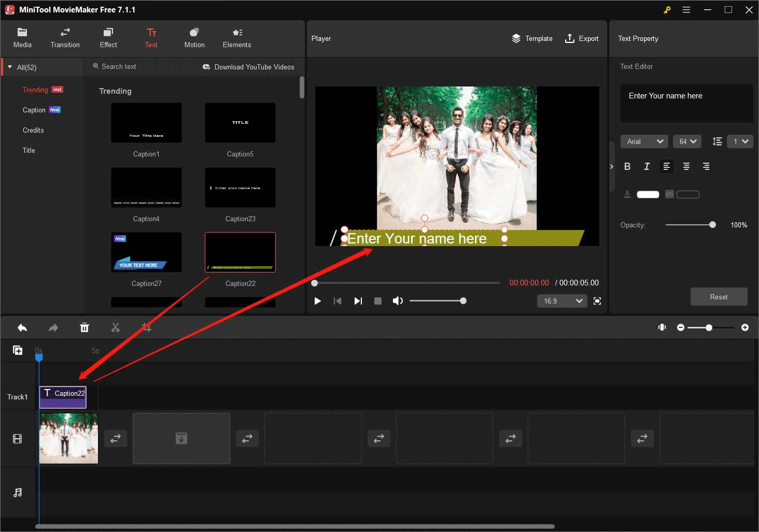Image resolution: width=759 pixels, height=532 pixels.
Task: Open the Effect panel
Action: [x=108, y=37]
